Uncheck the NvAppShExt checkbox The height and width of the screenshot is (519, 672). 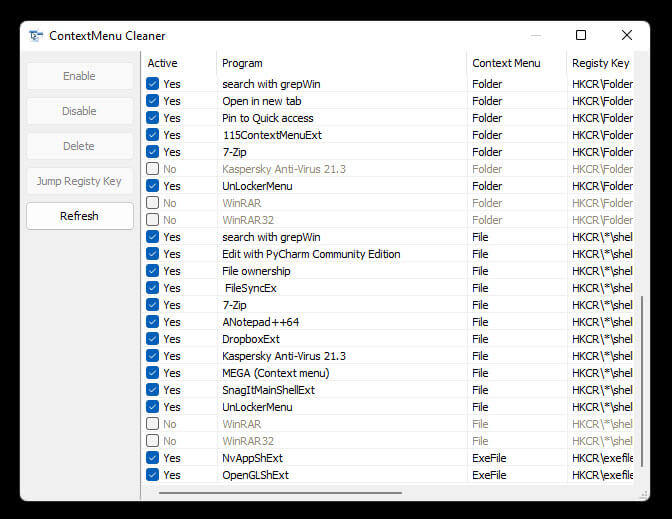pyautogui.click(x=153, y=458)
